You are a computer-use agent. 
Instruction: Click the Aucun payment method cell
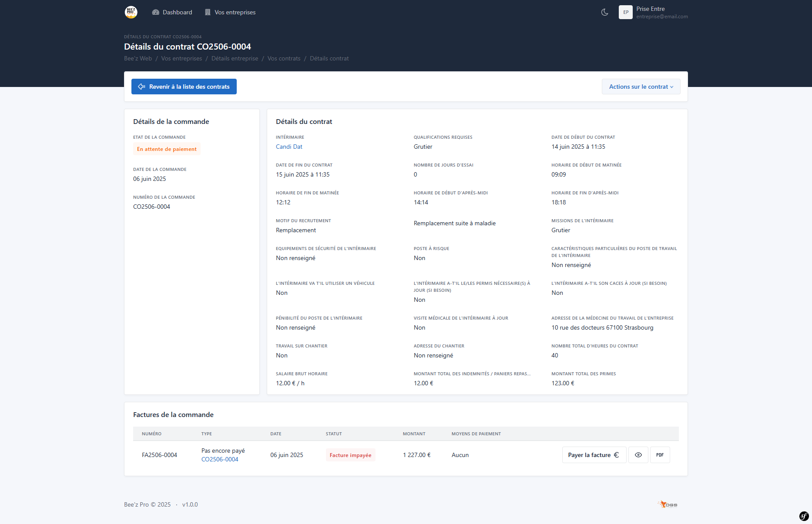point(460,455)
